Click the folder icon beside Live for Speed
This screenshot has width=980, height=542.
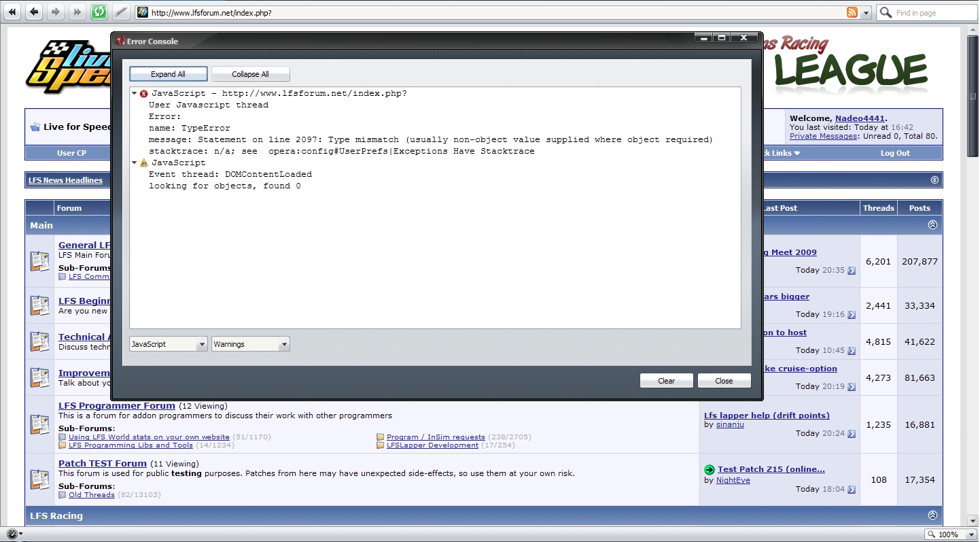click(35, 127)
